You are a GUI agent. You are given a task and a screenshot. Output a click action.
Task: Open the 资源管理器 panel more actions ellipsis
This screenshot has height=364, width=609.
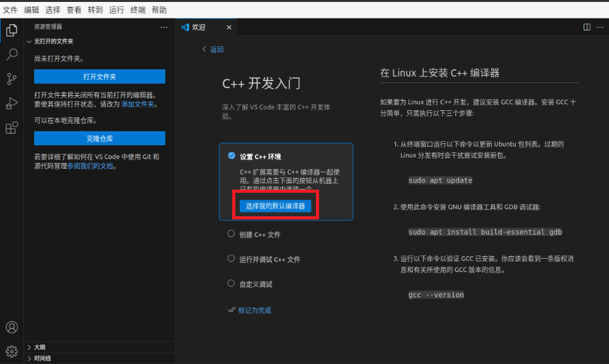(164, 27)
